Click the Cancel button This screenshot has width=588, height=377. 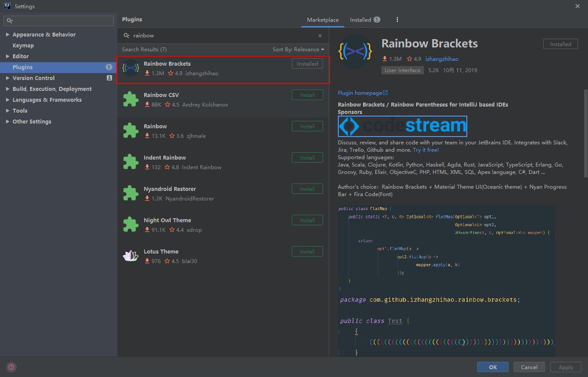click(529, 367)
